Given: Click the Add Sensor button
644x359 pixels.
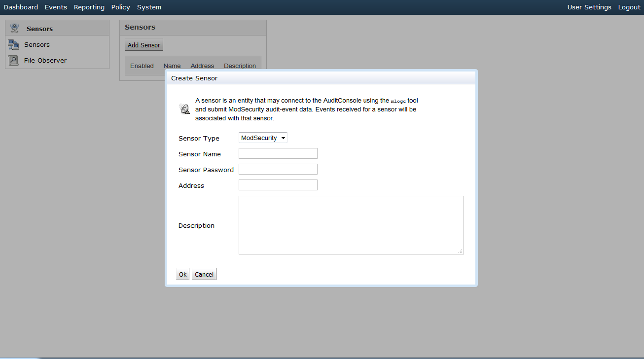Looking at the screenshot, I should pos(144,45).
